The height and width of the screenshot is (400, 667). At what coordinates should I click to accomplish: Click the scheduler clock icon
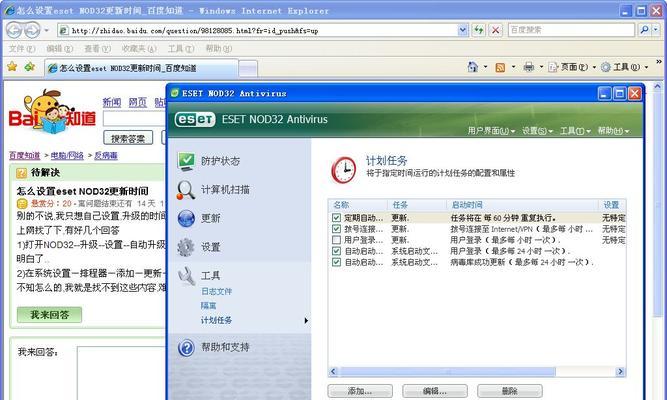pos(344,170)
